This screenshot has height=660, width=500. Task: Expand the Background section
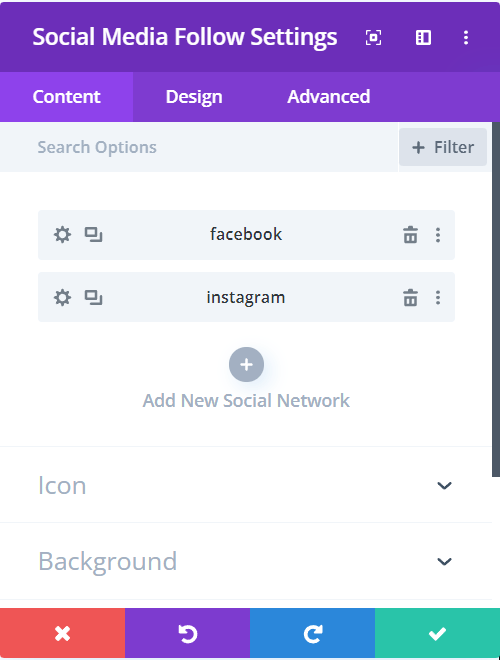pos(246,561)
